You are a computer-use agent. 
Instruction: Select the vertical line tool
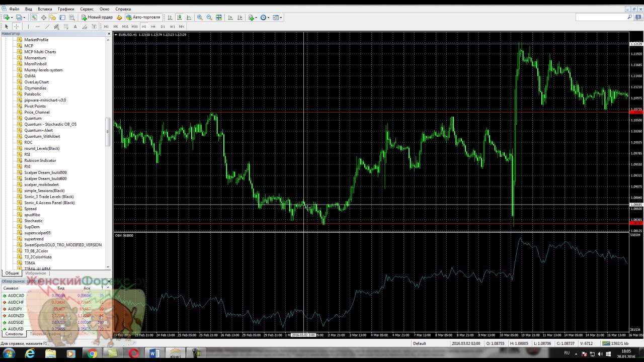click(29, 26)
